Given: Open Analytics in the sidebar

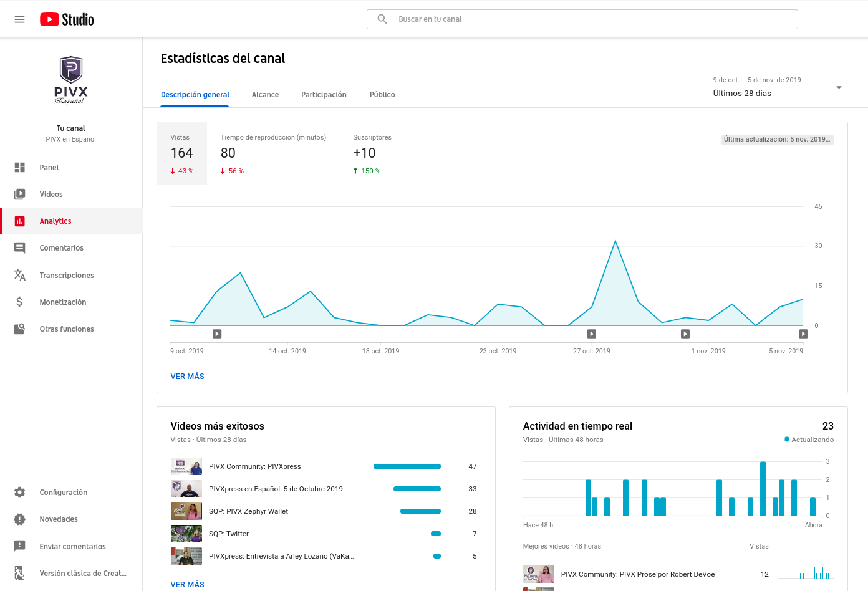Looking at the screenshot, I should 71,221.
